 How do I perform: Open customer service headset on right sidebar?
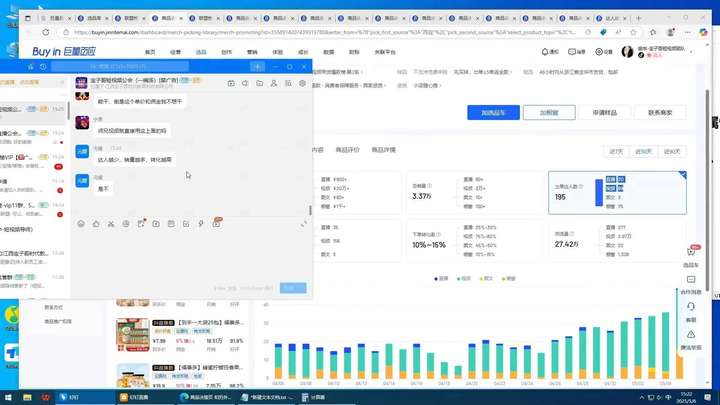(691, 306)
